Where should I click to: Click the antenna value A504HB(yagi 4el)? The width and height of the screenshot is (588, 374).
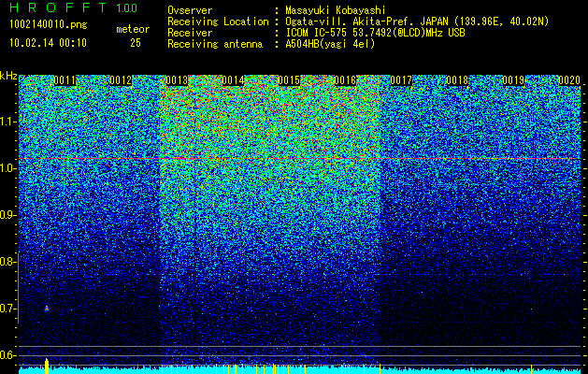tap(330, 44)
